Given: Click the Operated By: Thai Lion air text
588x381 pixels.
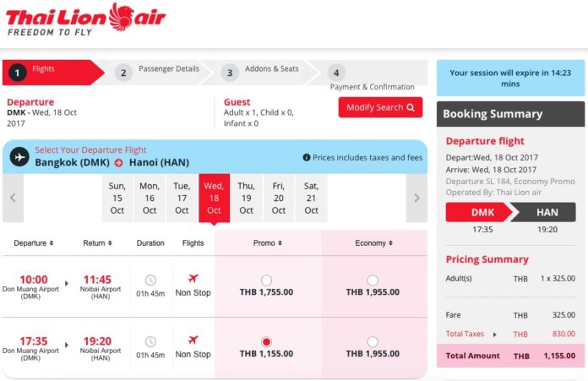Looking at the screenshot, I should pyautogui.click(x=493, y=193).
